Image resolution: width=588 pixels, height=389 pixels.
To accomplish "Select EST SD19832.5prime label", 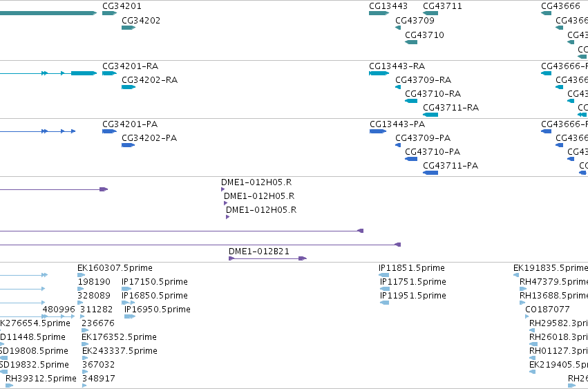I will [35, 366].
